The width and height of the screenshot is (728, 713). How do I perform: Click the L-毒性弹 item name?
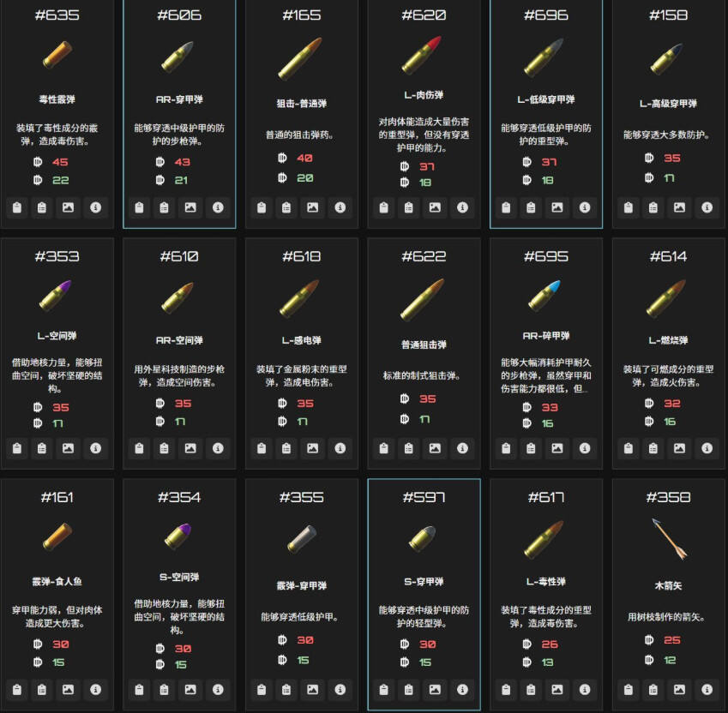(546, 581)
